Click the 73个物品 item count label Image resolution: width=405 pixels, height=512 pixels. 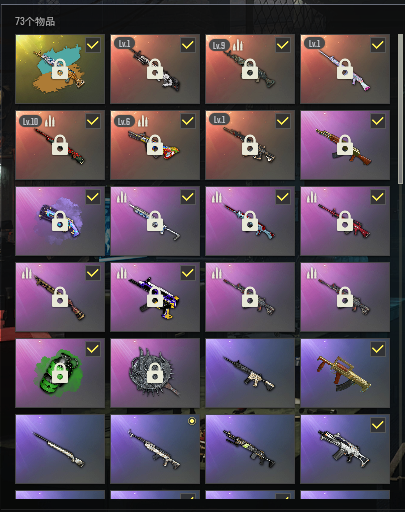pyautogui.click(x=35, y=22)
